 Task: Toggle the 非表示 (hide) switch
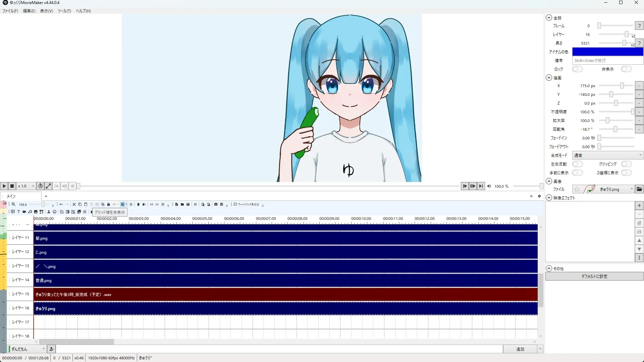(626, 69)
